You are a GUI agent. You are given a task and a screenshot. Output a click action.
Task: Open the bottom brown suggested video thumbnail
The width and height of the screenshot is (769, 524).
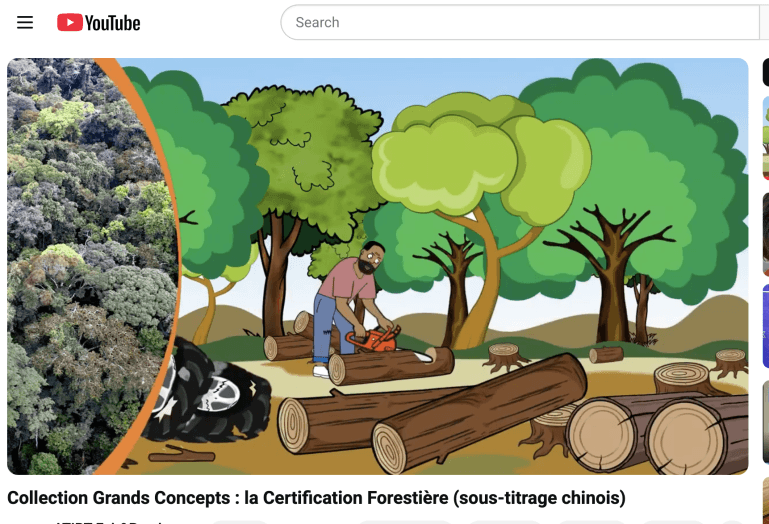click(766, 499)
